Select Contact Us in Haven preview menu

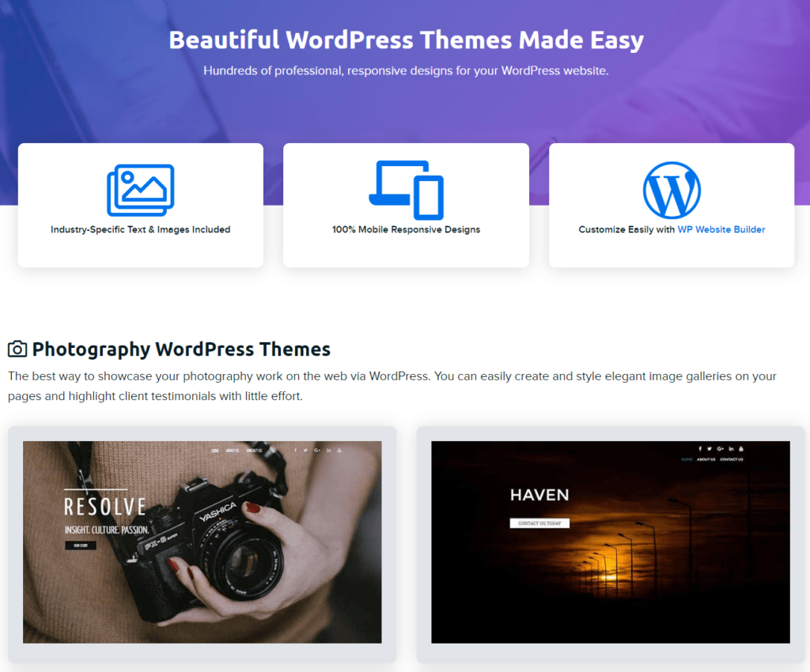click(731, 459)
